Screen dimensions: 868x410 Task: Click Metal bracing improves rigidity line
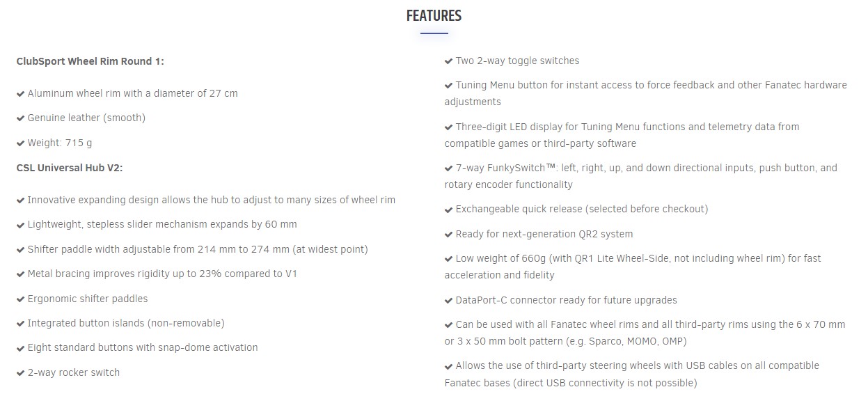[162, 274]
